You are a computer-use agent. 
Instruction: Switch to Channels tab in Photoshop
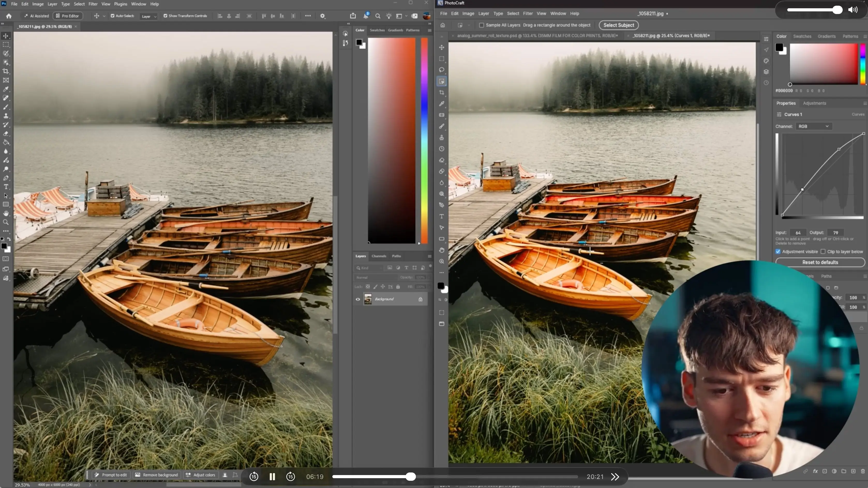point(378,256)
